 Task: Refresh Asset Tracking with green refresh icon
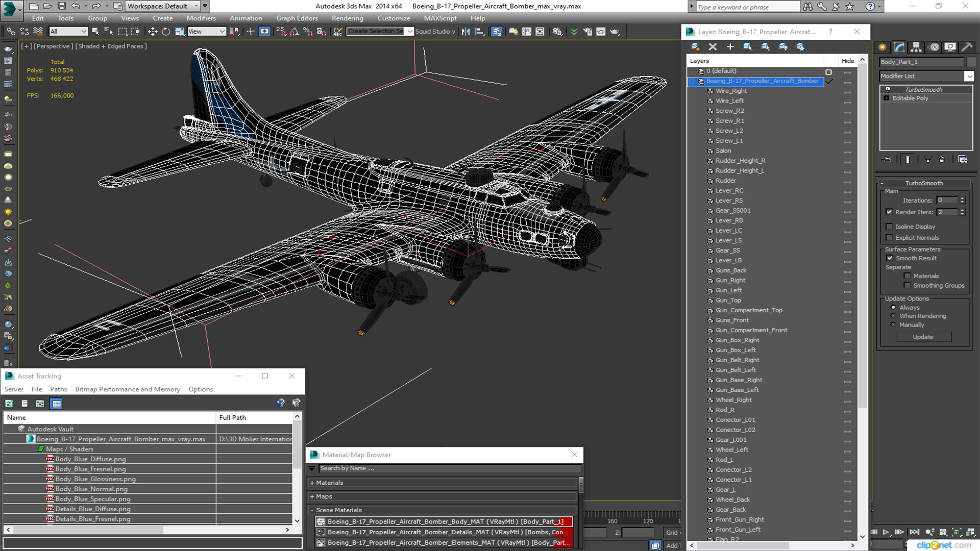point(9,404)
